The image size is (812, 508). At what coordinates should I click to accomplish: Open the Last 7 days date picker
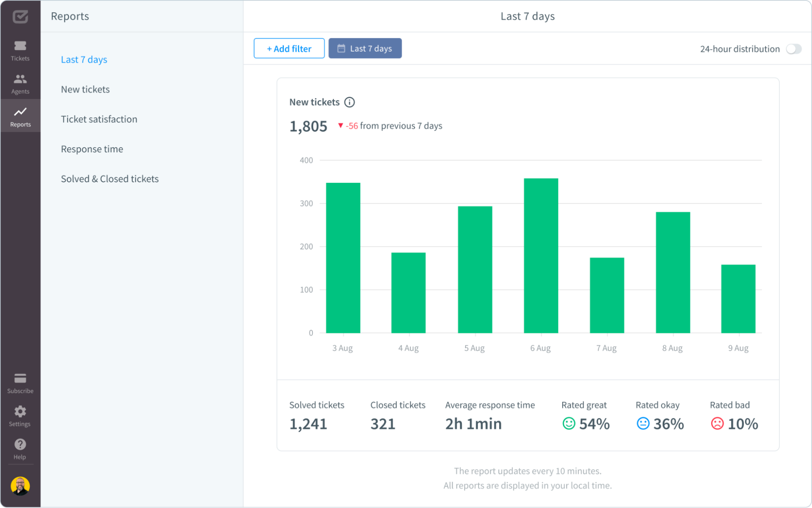[x=365, y=48]
